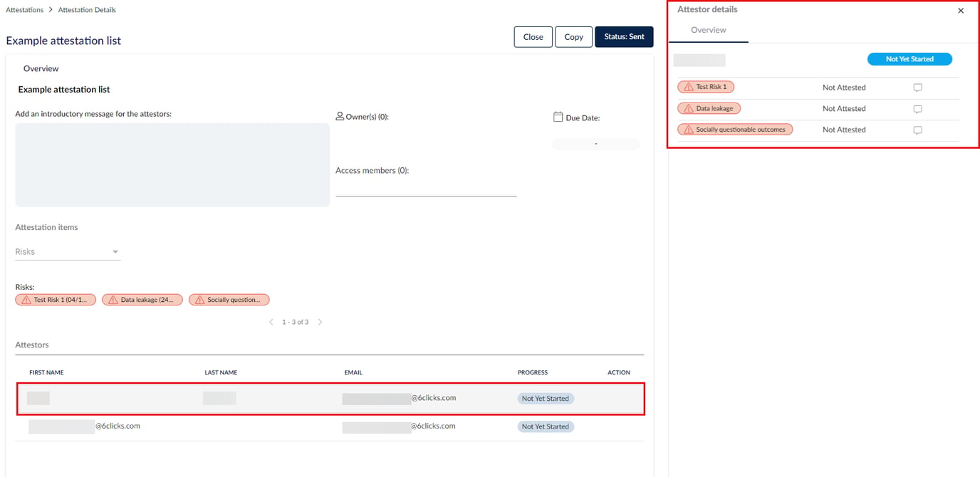Navigate to the Attestations breadcrumb link
This screenshot has height=477, width=980.
point(24,10)
